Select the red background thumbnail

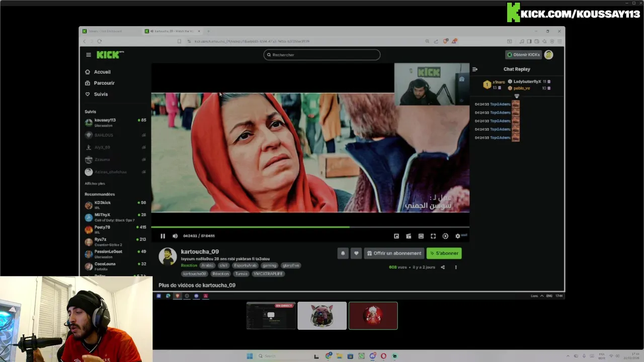373,316
